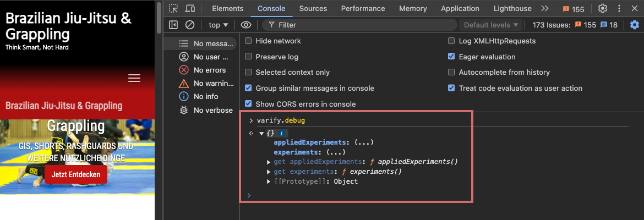Open the top context dropdown
The image size is (644, 220).
click(x=219, y=25)
